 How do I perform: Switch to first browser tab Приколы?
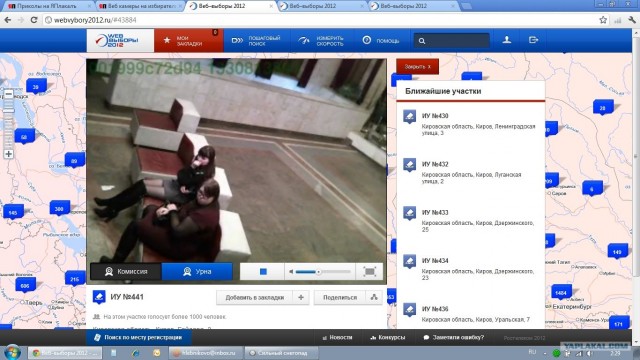(47, 6)
